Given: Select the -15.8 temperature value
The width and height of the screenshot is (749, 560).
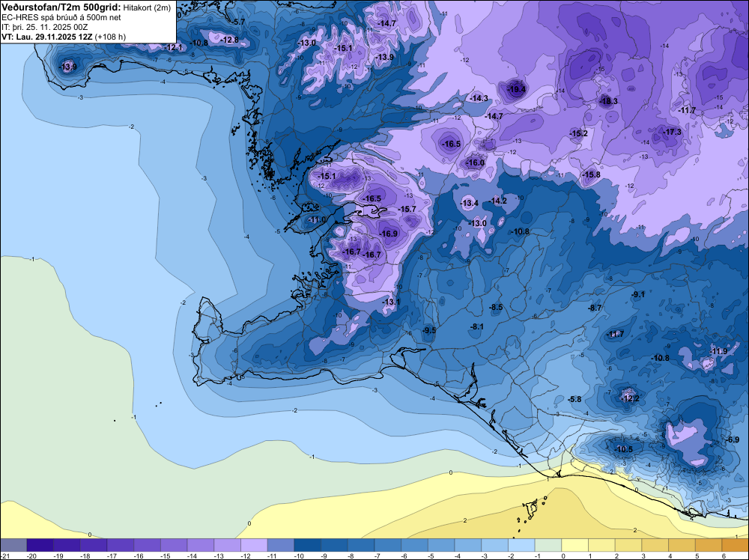Looking at the screenshot, I should pyautogui.click(x=592, y=174).
